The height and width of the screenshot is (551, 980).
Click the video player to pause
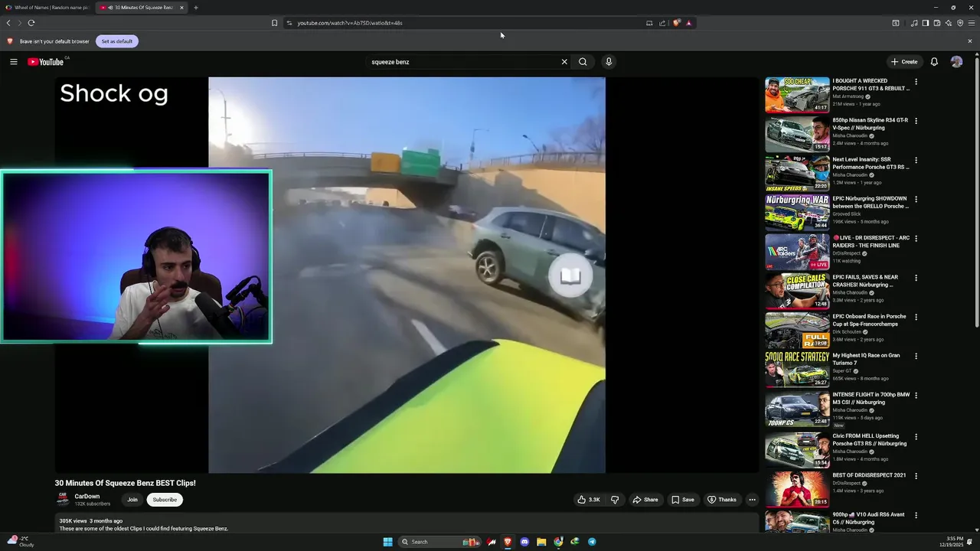(x=407, y=275)
